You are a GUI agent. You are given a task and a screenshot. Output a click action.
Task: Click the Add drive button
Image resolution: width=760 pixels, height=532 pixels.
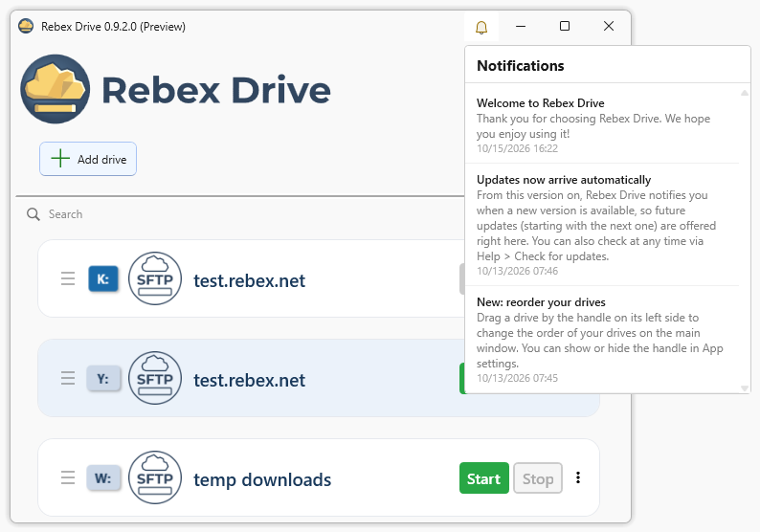88,159
